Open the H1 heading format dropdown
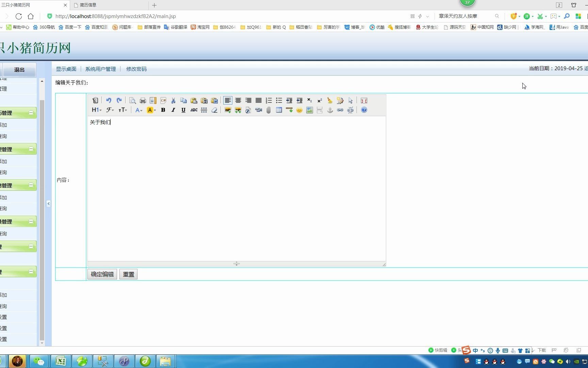Screen dimensions: 588x368 coord(97,110)
